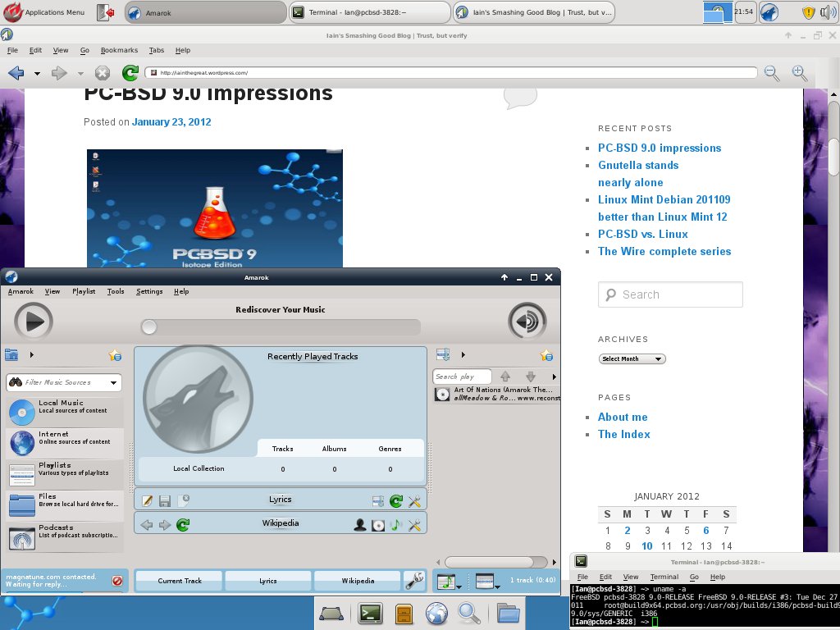Click the edit lyrics pencil icon
Viewport: 840px width, 630px height.
147,500
